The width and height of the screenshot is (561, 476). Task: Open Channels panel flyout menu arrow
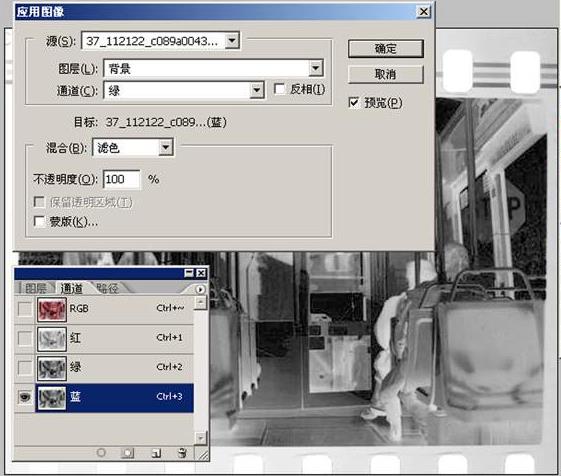[x=200, y=289]
